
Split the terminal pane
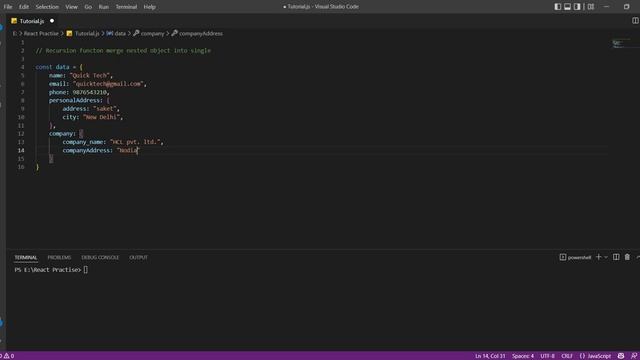pos(616,257)
